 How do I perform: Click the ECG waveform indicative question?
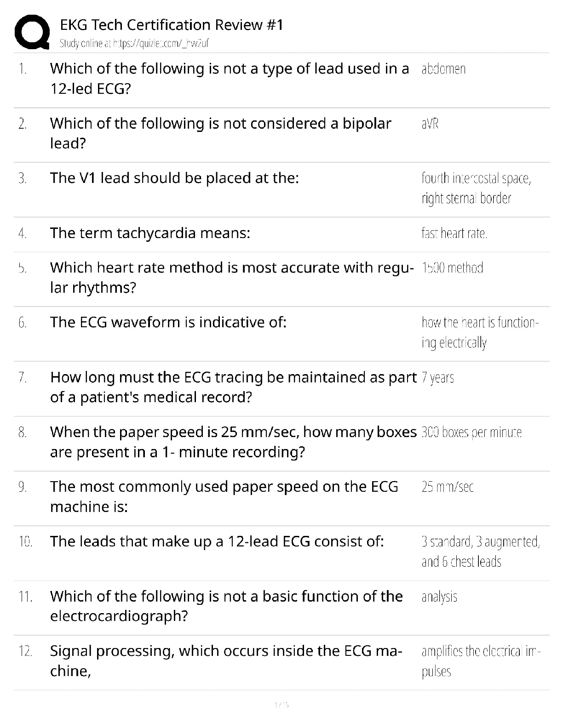coord(168,322)
